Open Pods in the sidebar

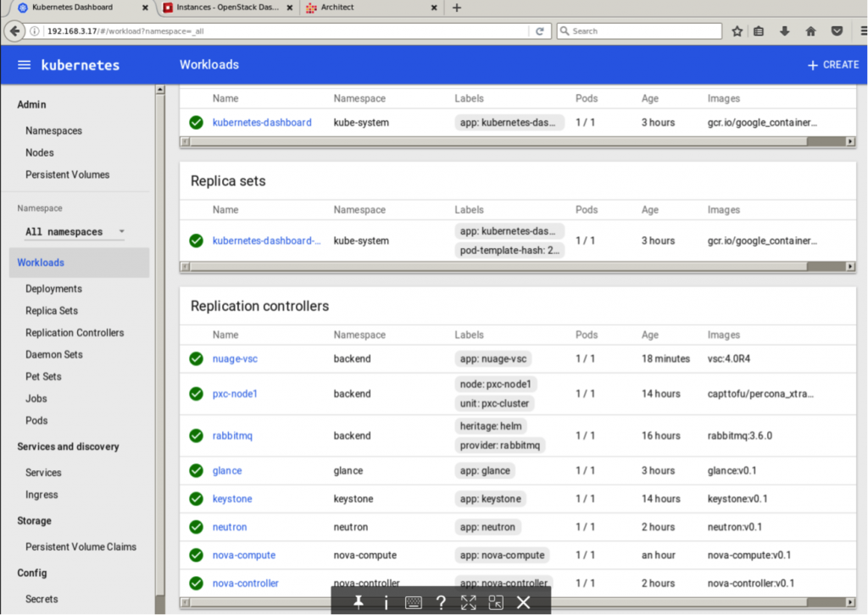coord(36,421)
